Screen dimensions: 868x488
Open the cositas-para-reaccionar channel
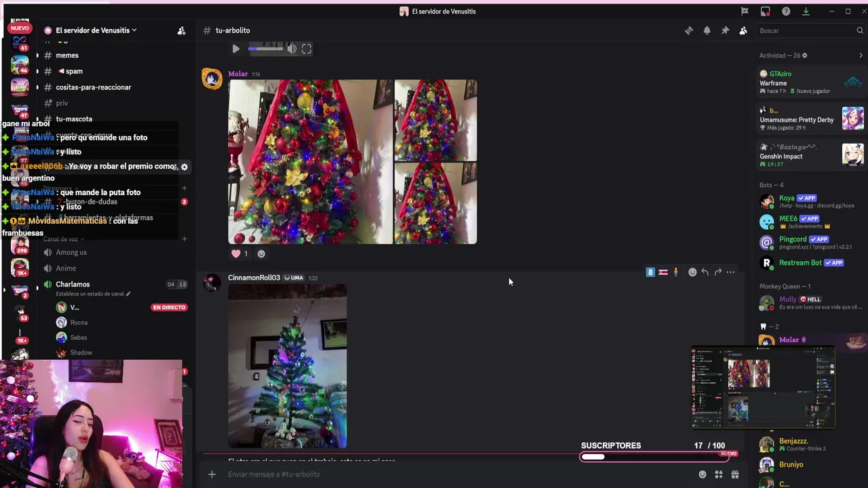(94, 87)
